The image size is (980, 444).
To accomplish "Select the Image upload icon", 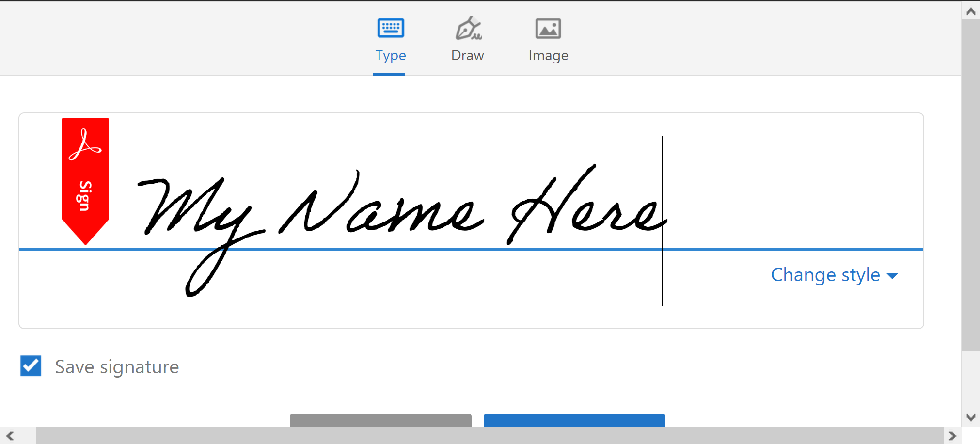I will 548,28.
